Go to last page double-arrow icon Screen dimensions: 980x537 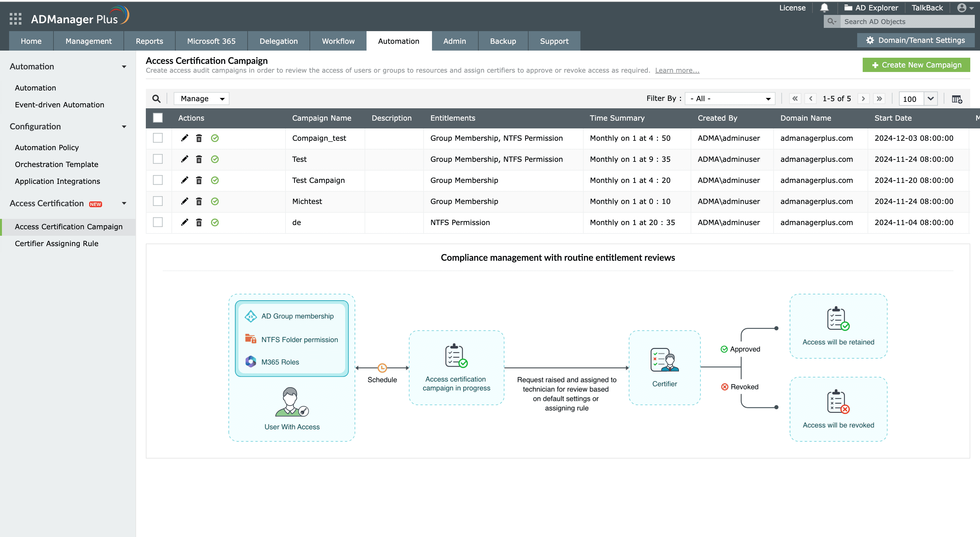(x=879, y=99)
